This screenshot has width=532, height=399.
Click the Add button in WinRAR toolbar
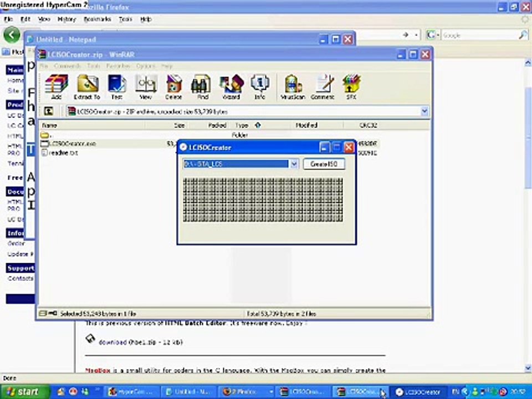57,87
